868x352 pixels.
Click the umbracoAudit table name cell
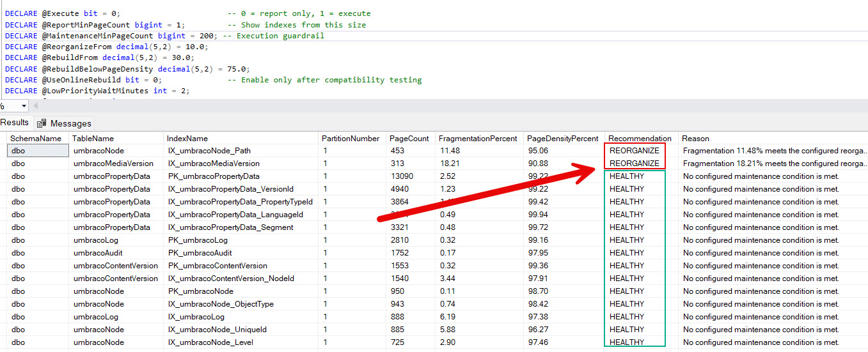click(x=116, y=253)
